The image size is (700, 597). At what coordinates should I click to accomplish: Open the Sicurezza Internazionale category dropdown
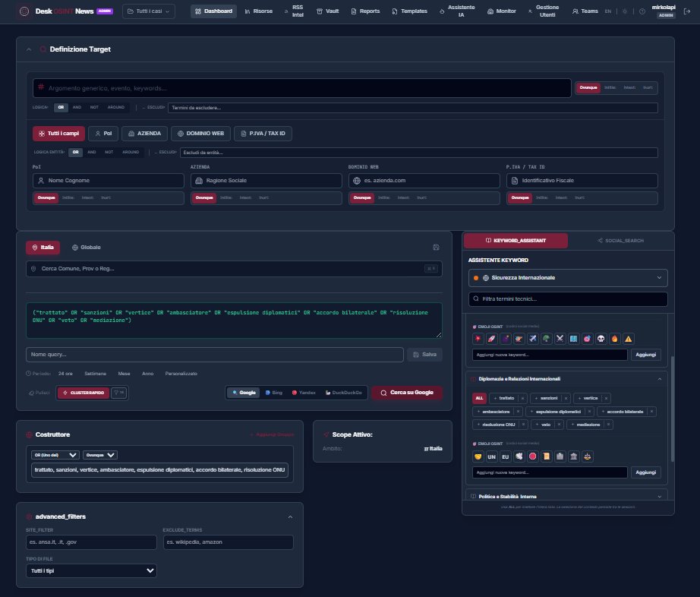(568, 278)
